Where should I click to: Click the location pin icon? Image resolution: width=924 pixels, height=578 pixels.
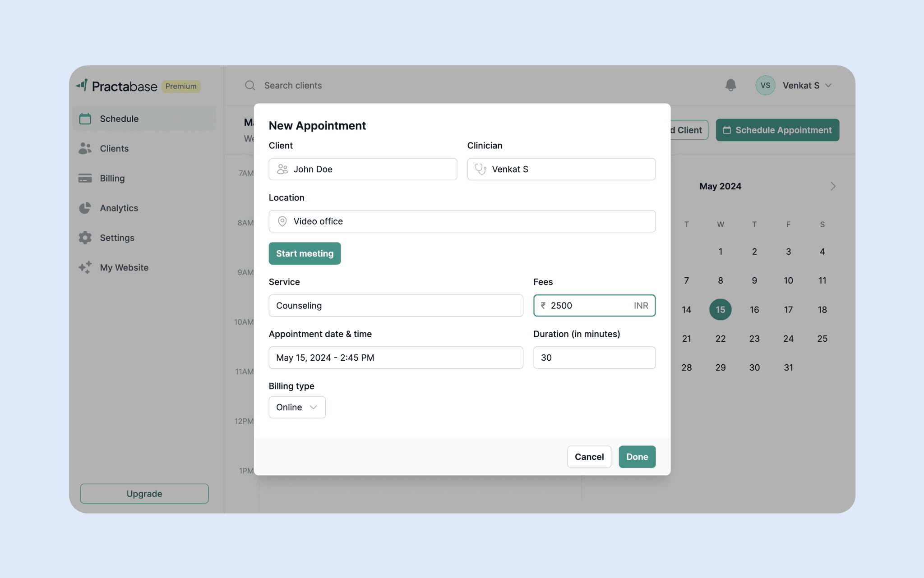(282, 221)
